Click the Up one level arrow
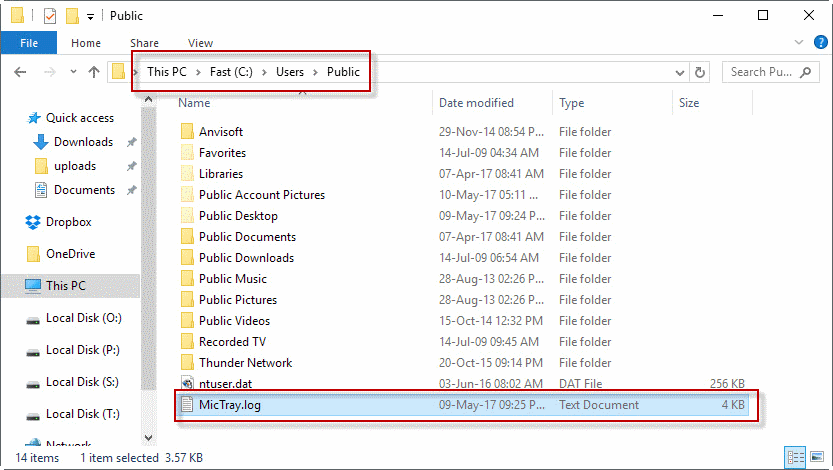This screenshot has height=470, width=833. (x=94, y=72)
